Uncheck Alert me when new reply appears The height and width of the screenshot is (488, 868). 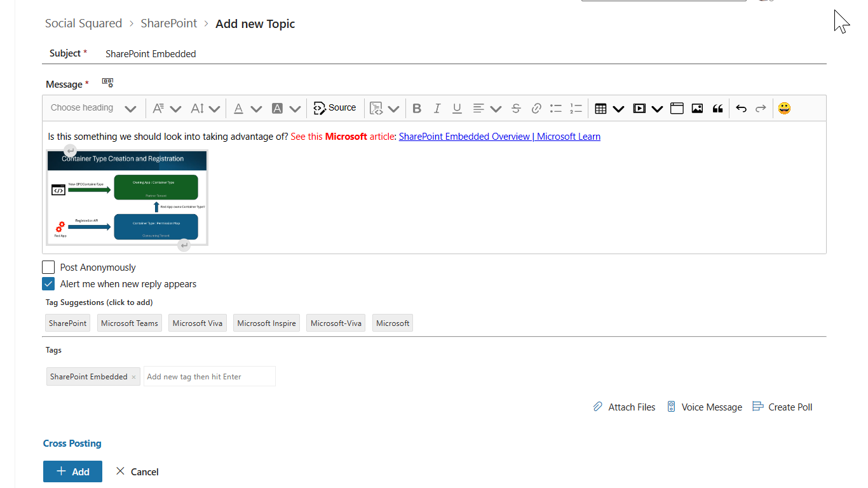tap(48, 284)
